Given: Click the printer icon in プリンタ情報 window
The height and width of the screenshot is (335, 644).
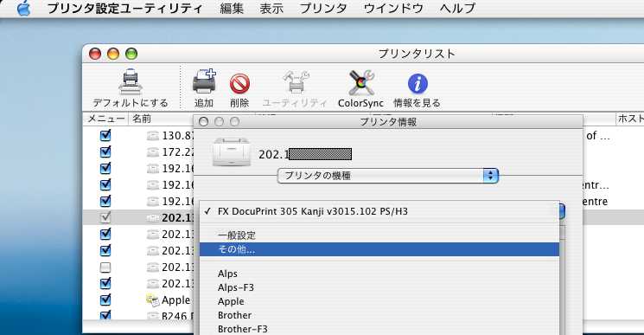Looking at the screenshot, I should [232, 152].
